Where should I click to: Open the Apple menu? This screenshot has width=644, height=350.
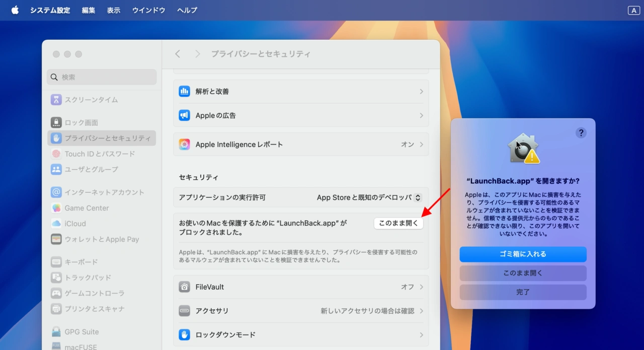pos(15,10)
